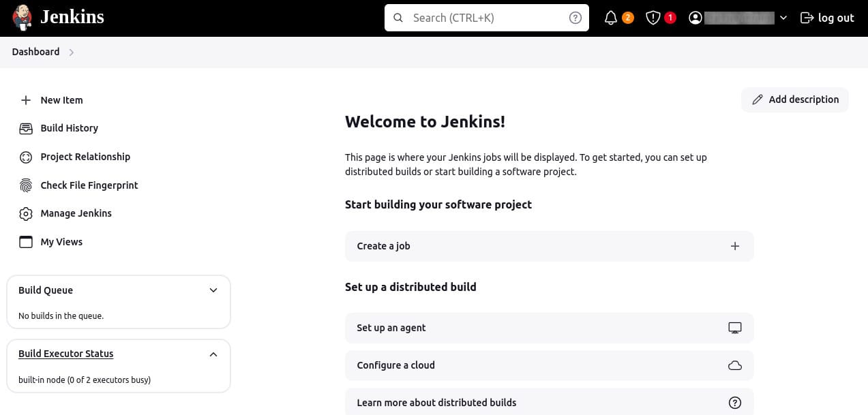Open the security shield warning icon
The height and width of the screenshot is (415, 868).
click(x=653, y=18)
